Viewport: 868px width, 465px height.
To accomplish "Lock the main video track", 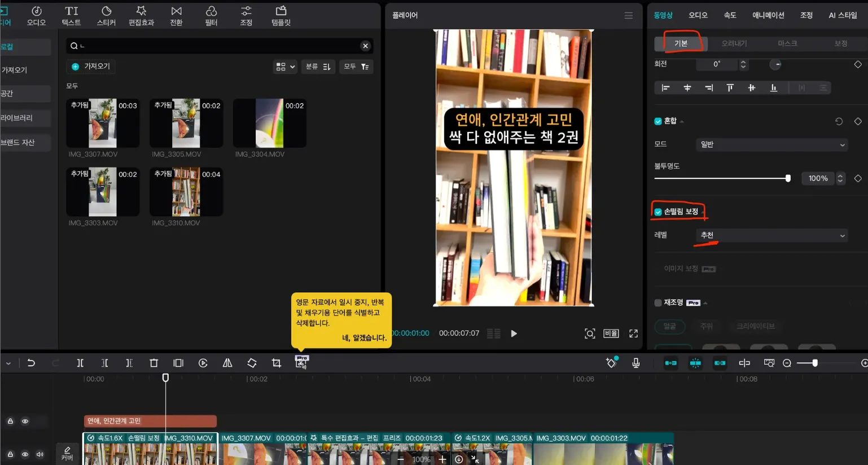I will click(x=10, y=454).
